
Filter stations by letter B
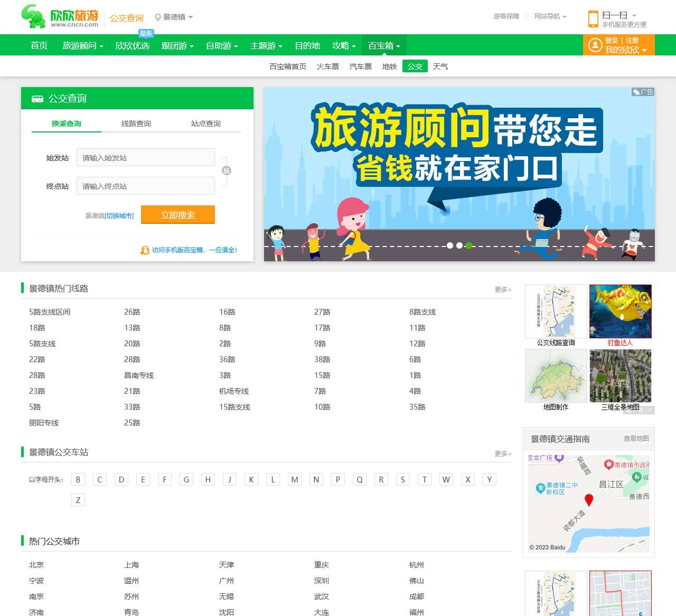(x=78, y=479)
